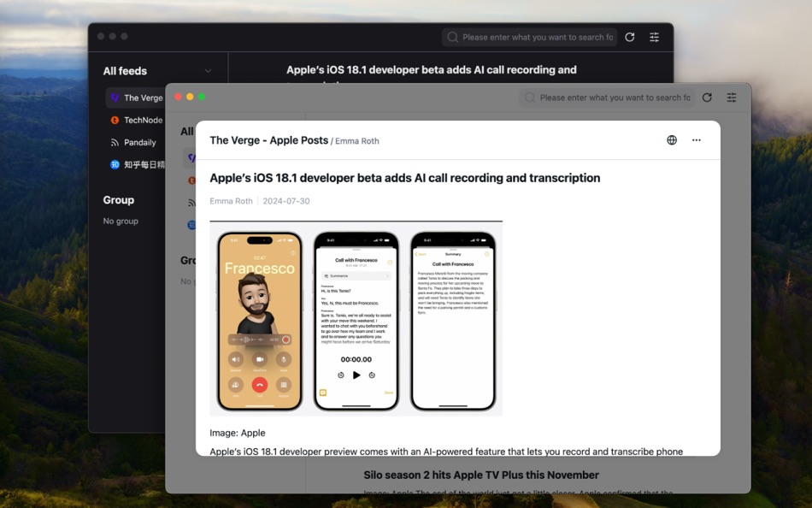Click The Verge - Apple Posts feed title
812x508 pixels.
(x=268, y=140)
